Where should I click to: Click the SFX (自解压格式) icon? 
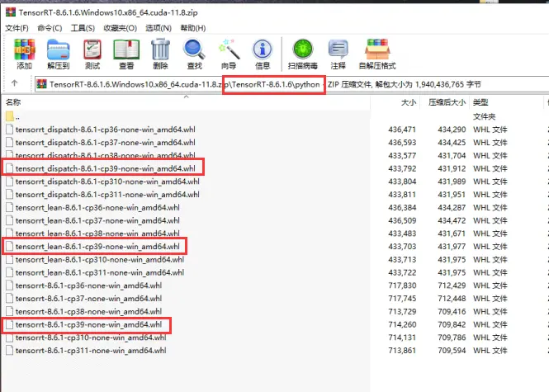[377, 50]
